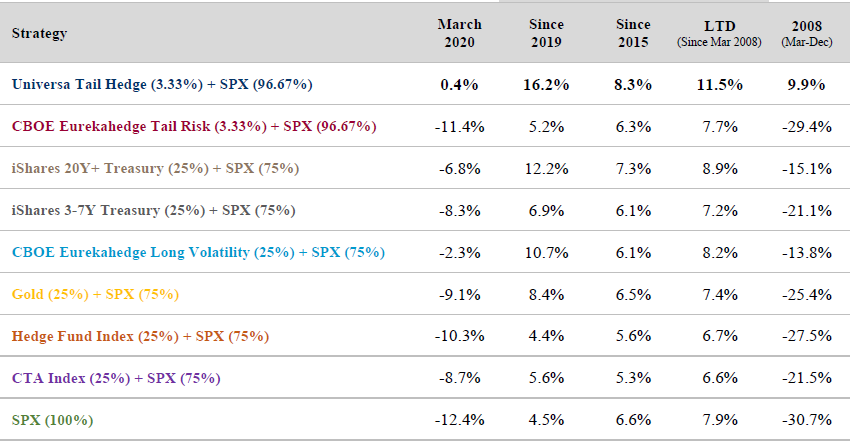
Task: Click the 16.2% Since 2019 cell
Action: (x=546, y=85)
